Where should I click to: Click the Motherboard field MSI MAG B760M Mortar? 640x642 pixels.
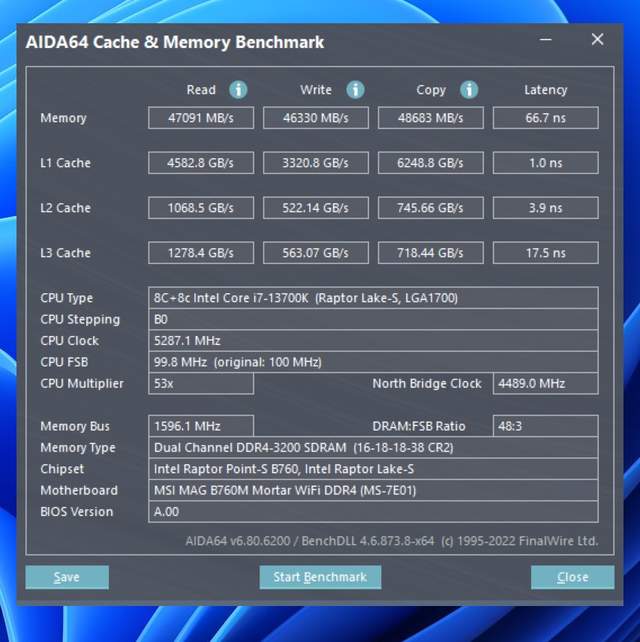[373, 490]
